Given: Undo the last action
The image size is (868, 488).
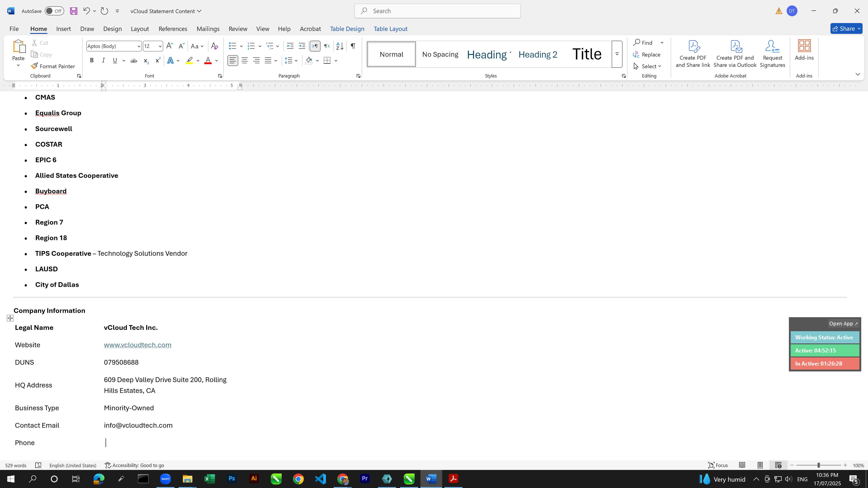Looking at the screenshot, I should point(86,11).
